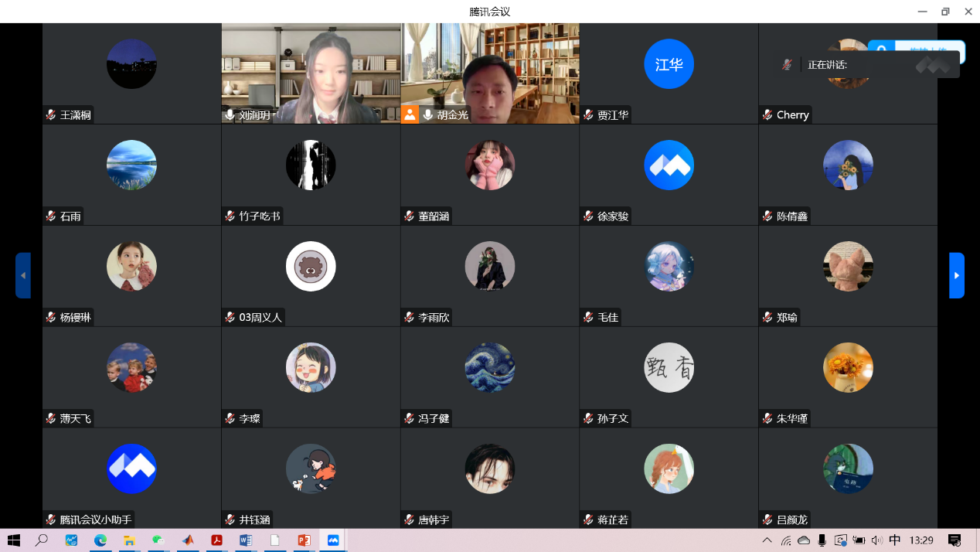Click the microphone icon on 刘润玥's video
Image resolution: width=980 pixels, height=552 pixels.
click(x=230, y=114)
